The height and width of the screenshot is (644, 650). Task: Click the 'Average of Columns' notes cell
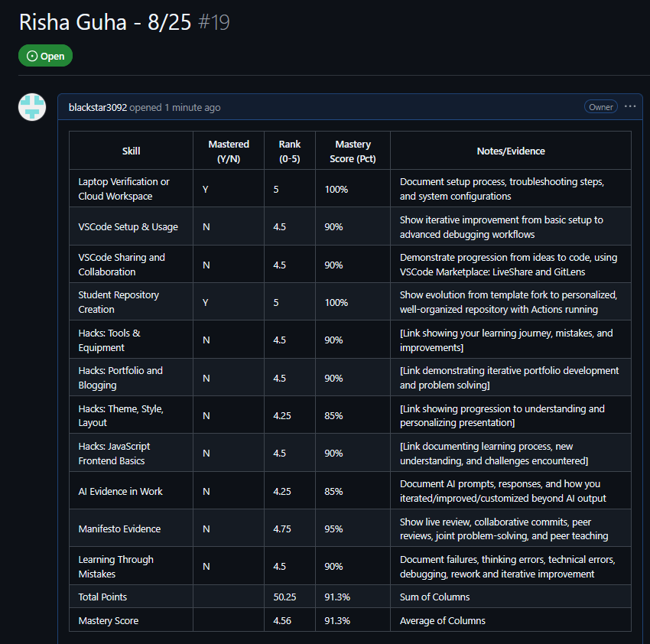coord(442,620)
